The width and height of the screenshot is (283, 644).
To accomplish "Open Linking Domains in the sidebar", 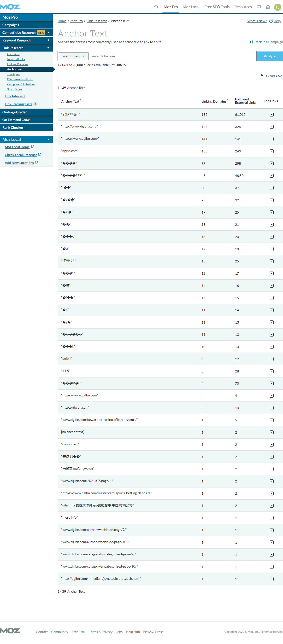I will tap(18, 64).
